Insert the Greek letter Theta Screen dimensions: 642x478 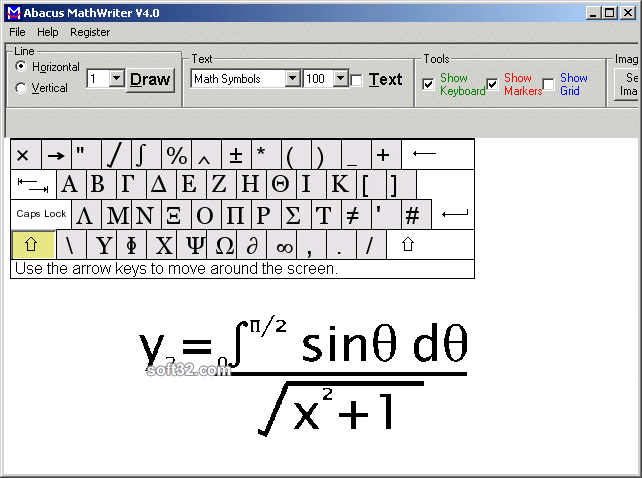(x=281, y=185)
